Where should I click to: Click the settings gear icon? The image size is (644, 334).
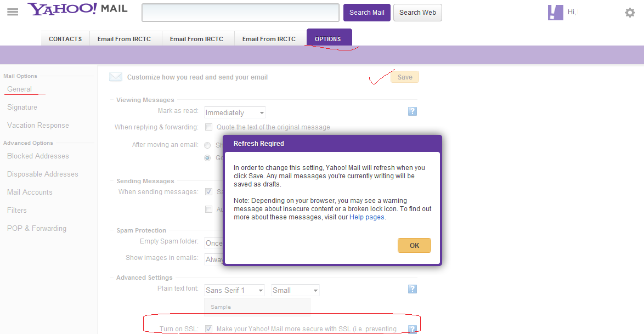click(x=630, y=13)
